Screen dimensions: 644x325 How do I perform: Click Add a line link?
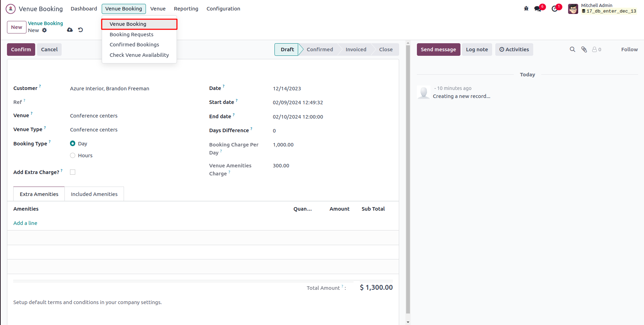(25, 223)
